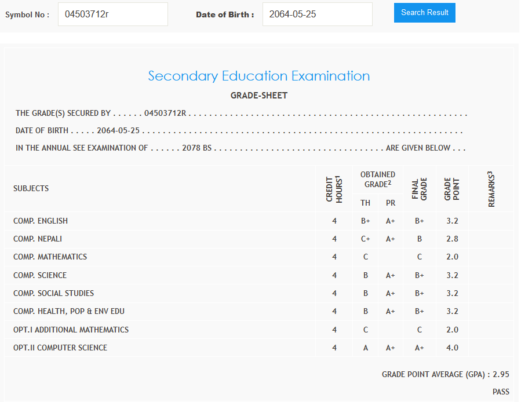Click the Secondary Education Examination heading
The width and height of the screenshot is (532, 402).
[x=258, y=76]
